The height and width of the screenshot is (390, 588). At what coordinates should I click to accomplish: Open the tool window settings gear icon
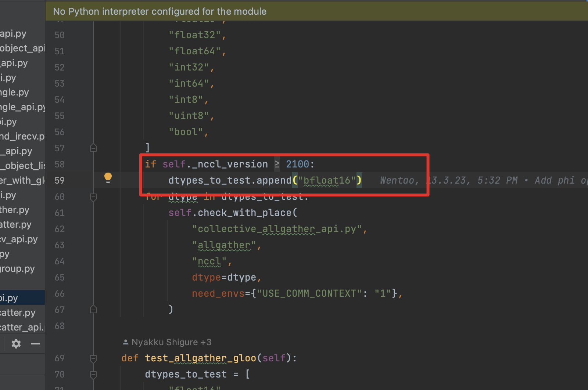16,344
